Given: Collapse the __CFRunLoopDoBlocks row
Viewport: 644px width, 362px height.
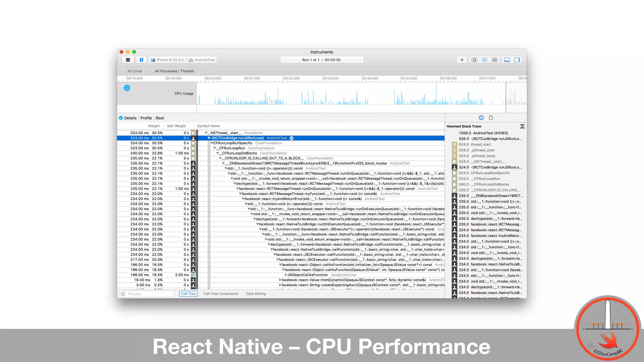Looking at the screenshot, I should pyautogui.click(x=218, y=153).
